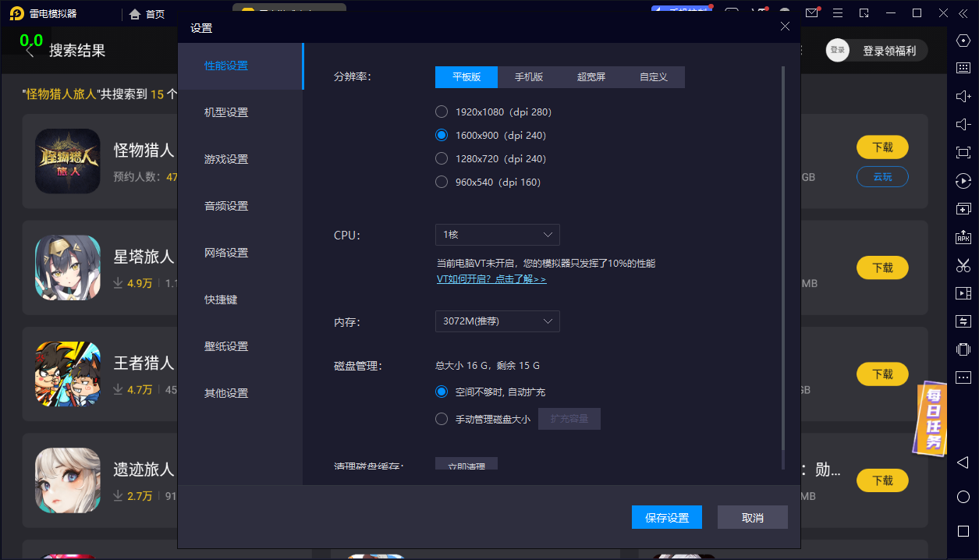Select the 1600x900 resolution option
The width and height of the screenshot is (979, 560).
click(441, 134)
